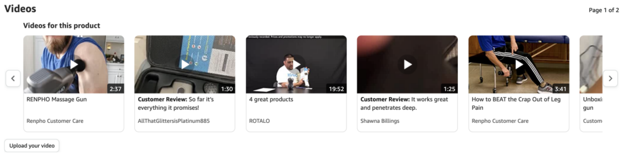Open the RENPHO Massage Gun title link
The height and width of the screenshot is (155, 644).
[57, 99]
